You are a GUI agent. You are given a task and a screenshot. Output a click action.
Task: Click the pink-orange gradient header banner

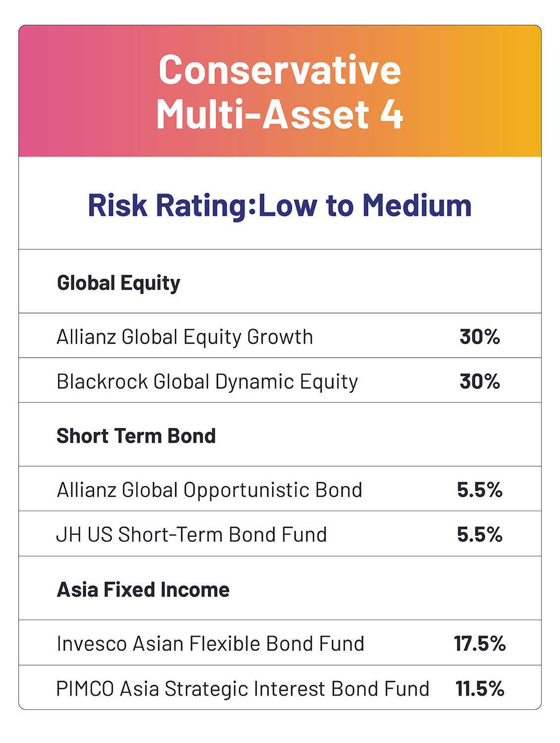tap(280, 91)
